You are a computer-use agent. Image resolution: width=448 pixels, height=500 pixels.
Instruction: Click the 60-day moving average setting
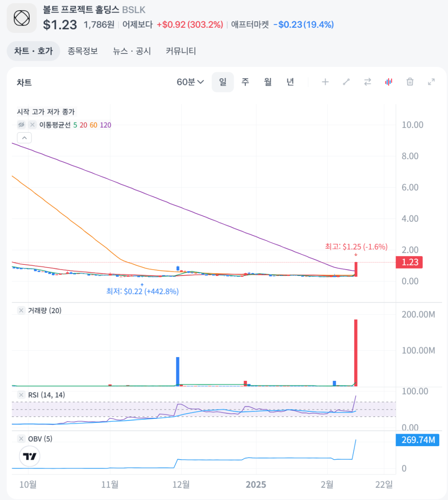(93, 125)
